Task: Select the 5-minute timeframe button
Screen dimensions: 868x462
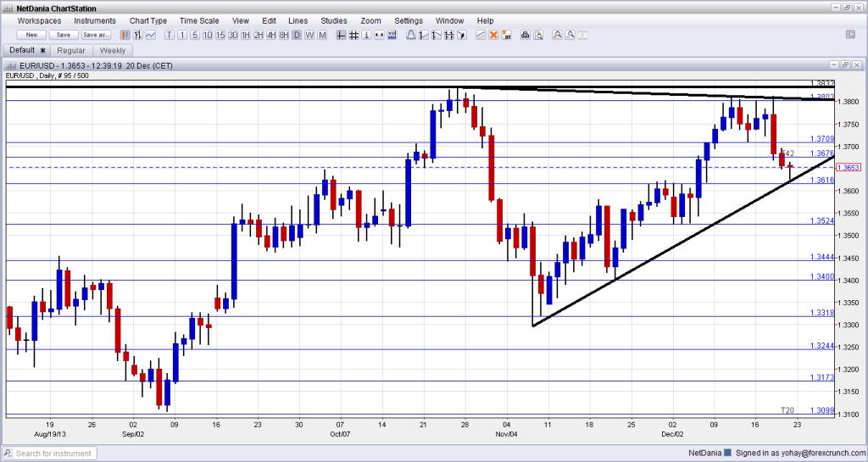Action: coord(194,35)
